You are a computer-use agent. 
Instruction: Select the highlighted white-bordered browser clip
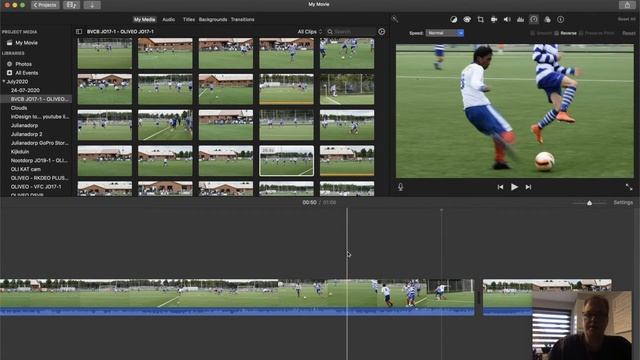click(x=287, y=161)
